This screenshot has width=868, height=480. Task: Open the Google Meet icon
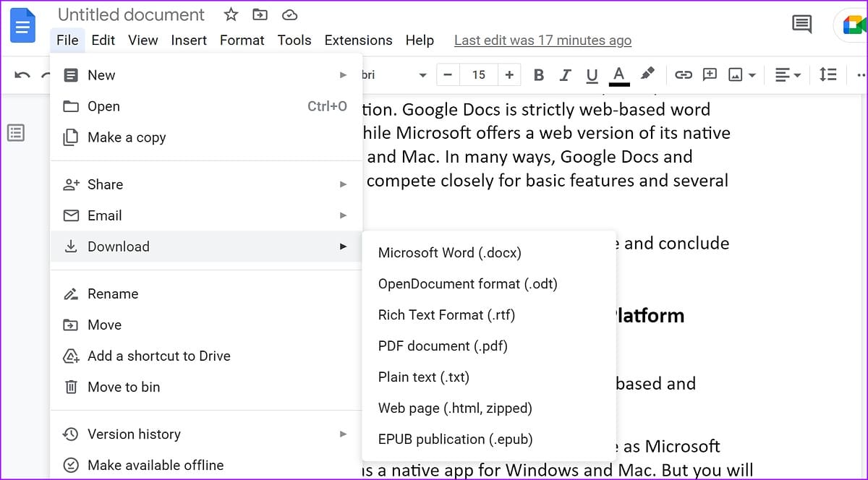click(x=855, y=26)
